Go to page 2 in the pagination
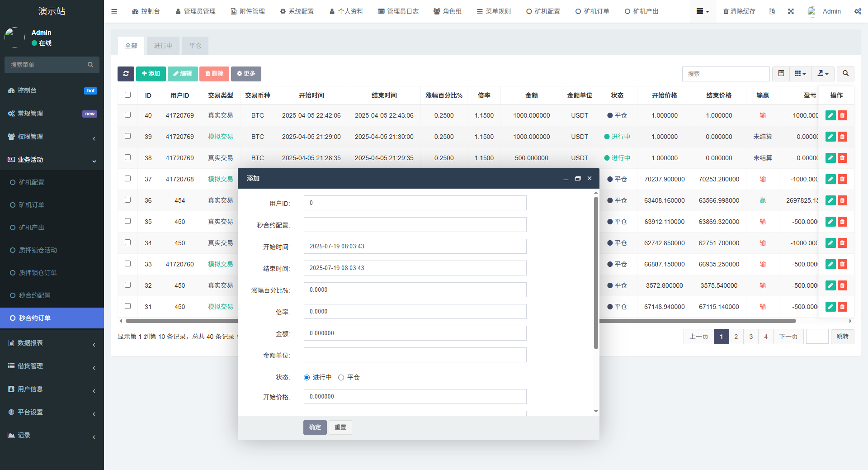Viewport: 868px width, 470px height. (736, 337)
